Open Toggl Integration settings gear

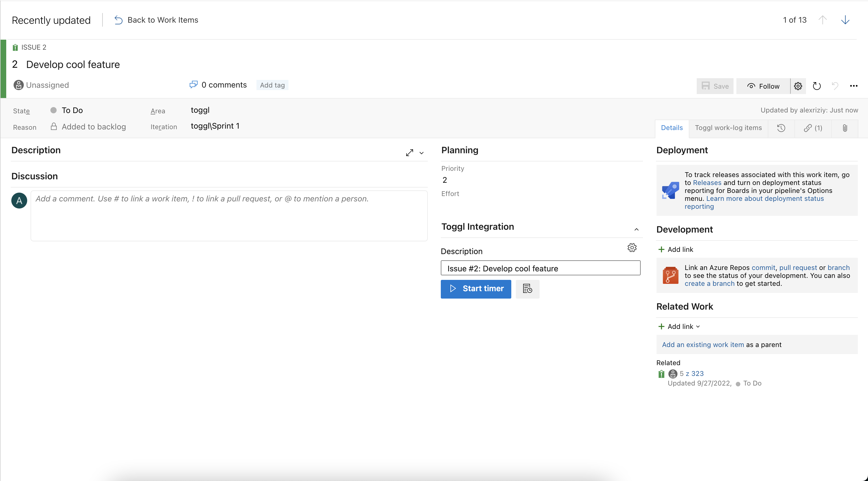[631, 248]
